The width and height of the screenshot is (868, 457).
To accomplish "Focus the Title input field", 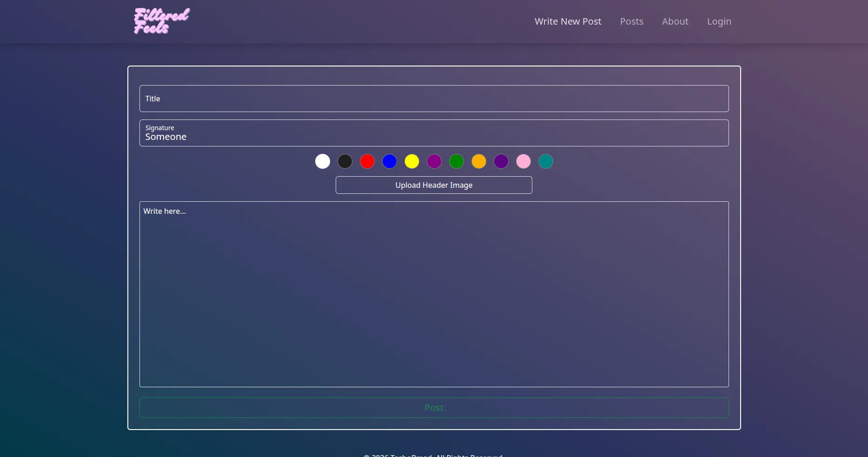I will pyautogui.click(x=434, y=99).
